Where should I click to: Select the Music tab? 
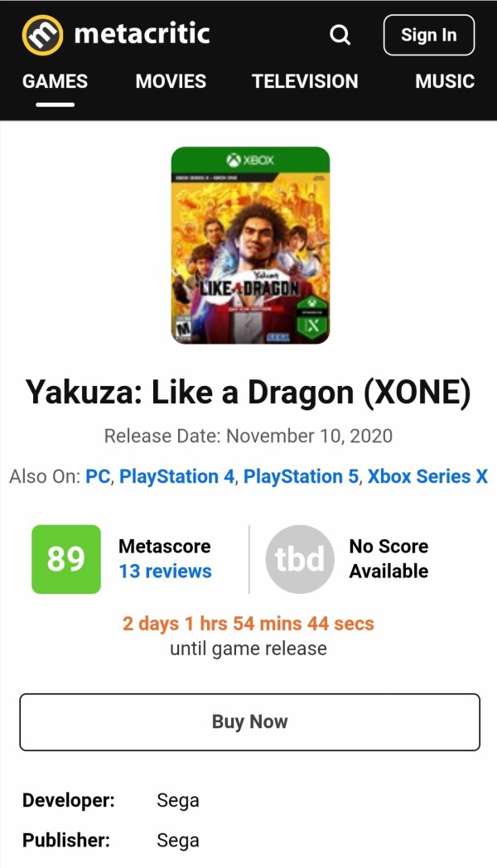coord(445,81)
